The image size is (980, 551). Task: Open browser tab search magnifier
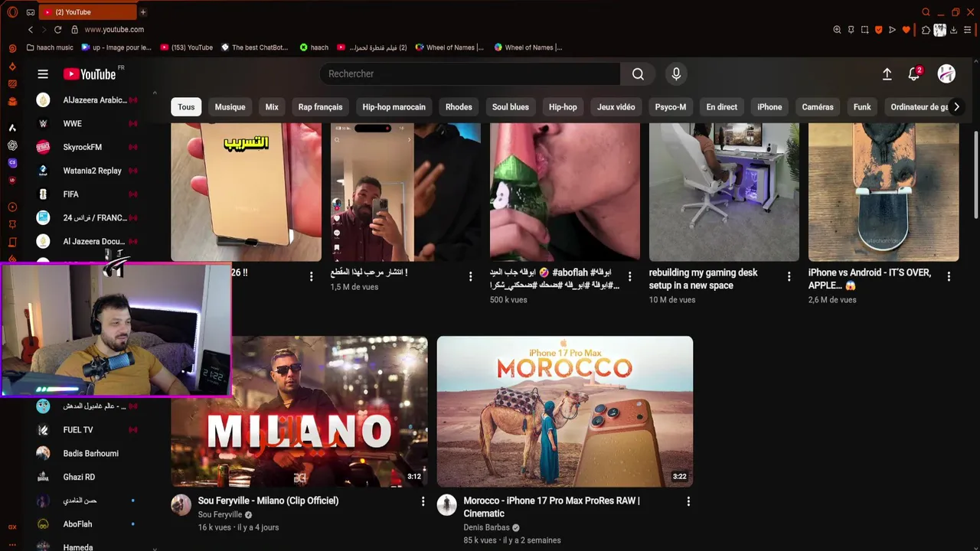(x=926, y=12)
